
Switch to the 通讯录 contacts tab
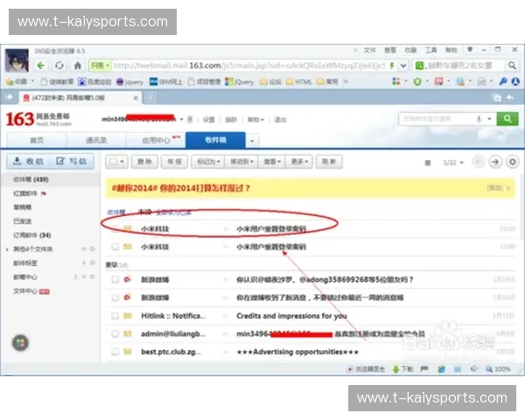[x=96, y=140]
